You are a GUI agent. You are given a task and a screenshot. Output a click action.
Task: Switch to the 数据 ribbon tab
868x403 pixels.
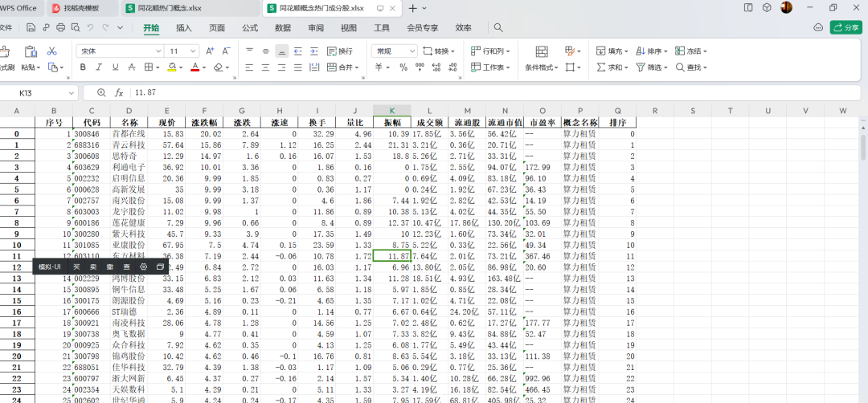(283, 27)
